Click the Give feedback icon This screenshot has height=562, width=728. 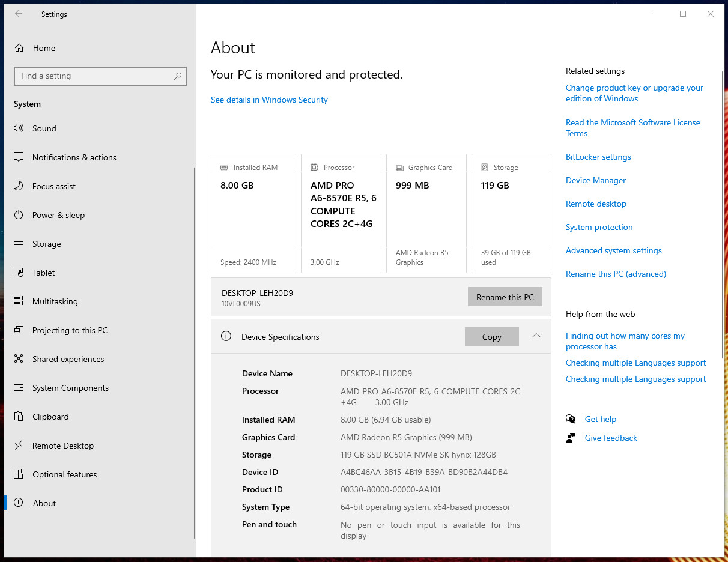coord(571,438)
